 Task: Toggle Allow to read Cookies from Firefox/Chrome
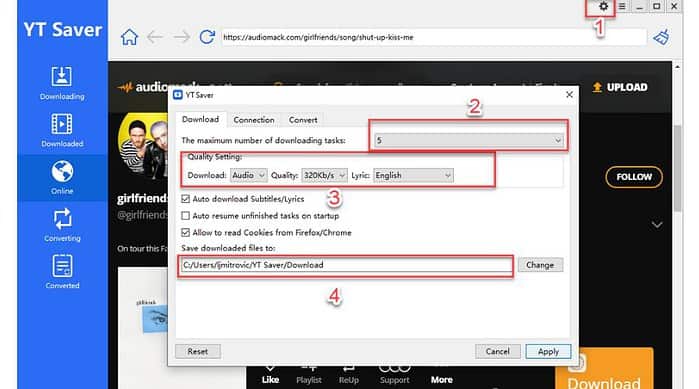(185, 233)
